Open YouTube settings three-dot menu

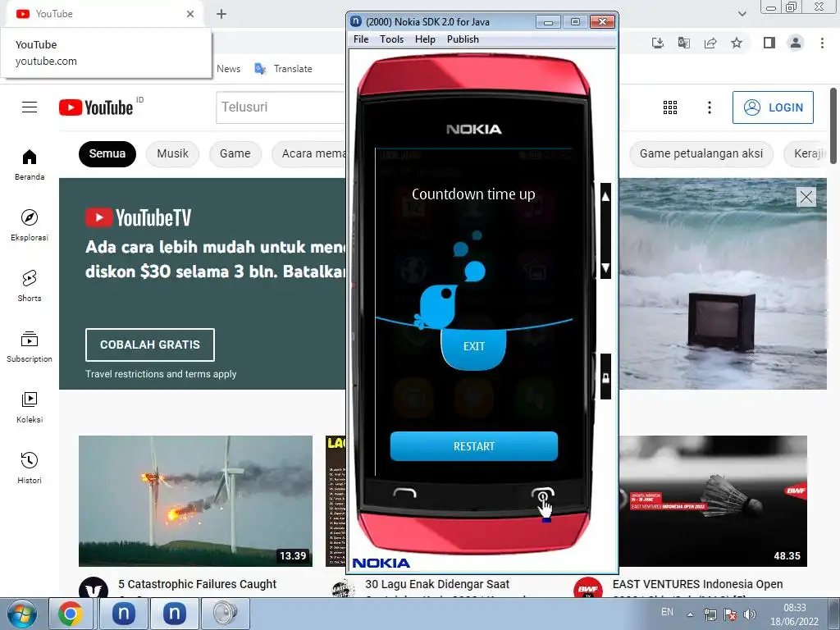[710, 107]
